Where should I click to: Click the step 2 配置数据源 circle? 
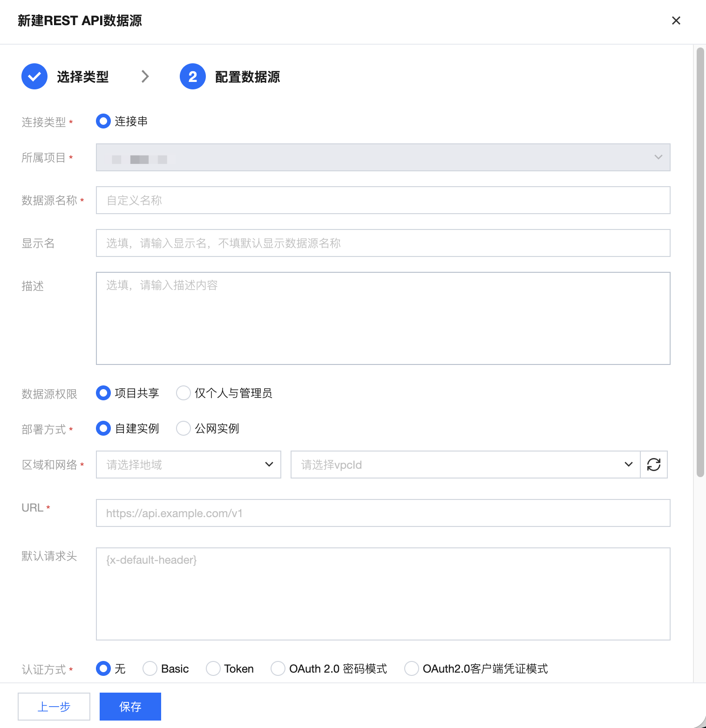coord(193,76)
